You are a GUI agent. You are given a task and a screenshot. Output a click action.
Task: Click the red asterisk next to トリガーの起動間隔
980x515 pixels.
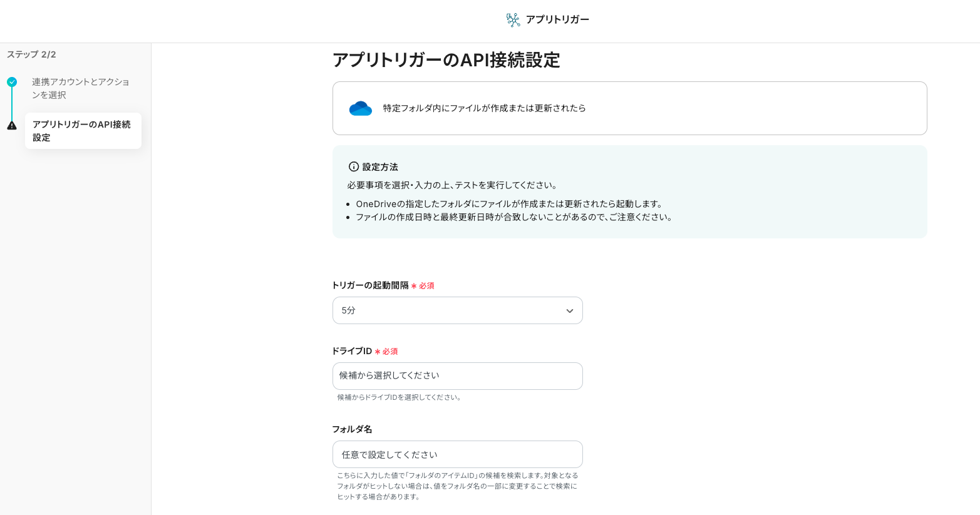[414, 286]
